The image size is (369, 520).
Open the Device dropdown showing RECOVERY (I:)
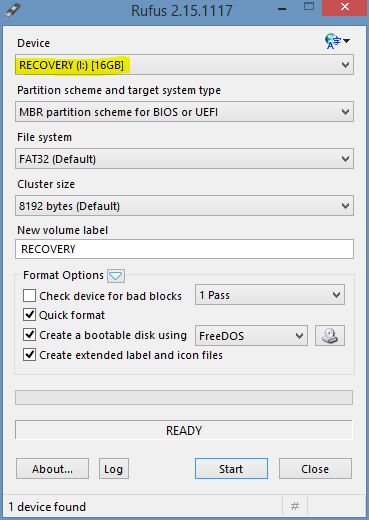184,65
